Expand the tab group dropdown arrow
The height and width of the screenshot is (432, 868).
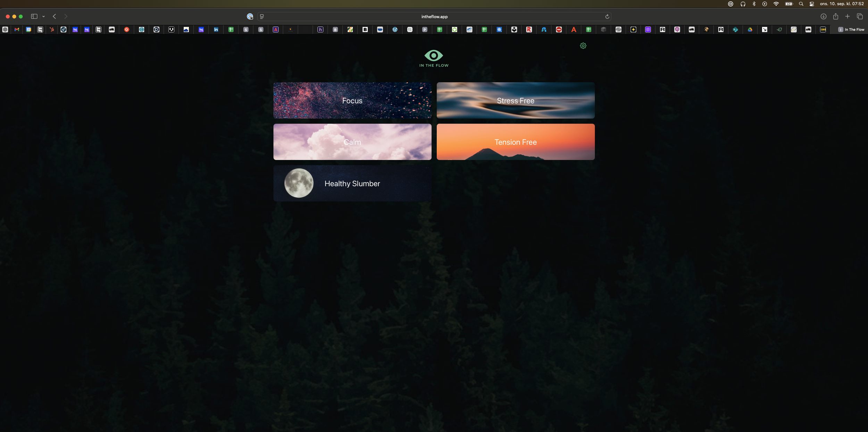(x=43, y=17)
